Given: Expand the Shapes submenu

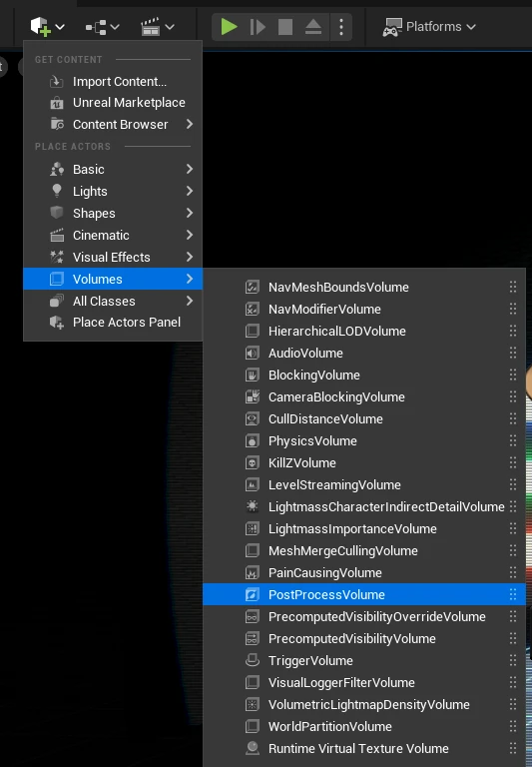Looking at the screenshot, I should pos(113,214).
